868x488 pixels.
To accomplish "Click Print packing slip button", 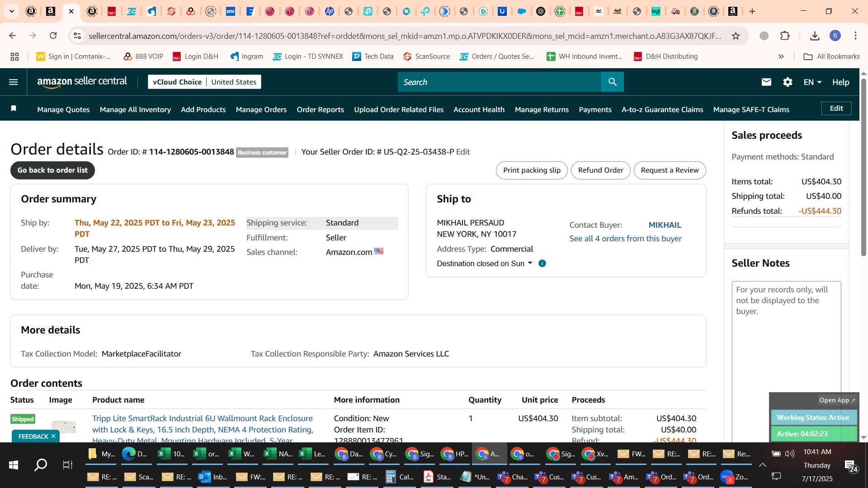I will (532, 170).
